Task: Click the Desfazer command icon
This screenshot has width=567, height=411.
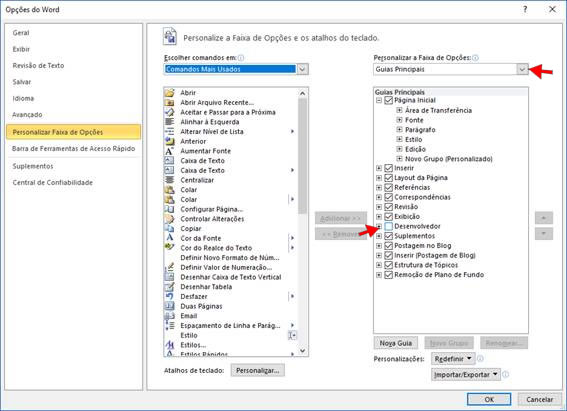Action: 169,296
